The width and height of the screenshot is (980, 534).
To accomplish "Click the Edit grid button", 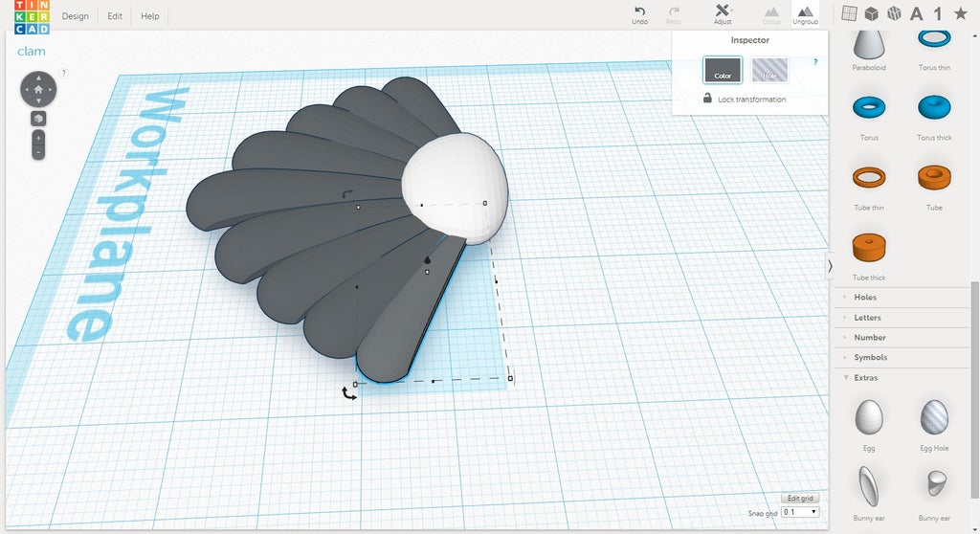I will tap(800, 499).
